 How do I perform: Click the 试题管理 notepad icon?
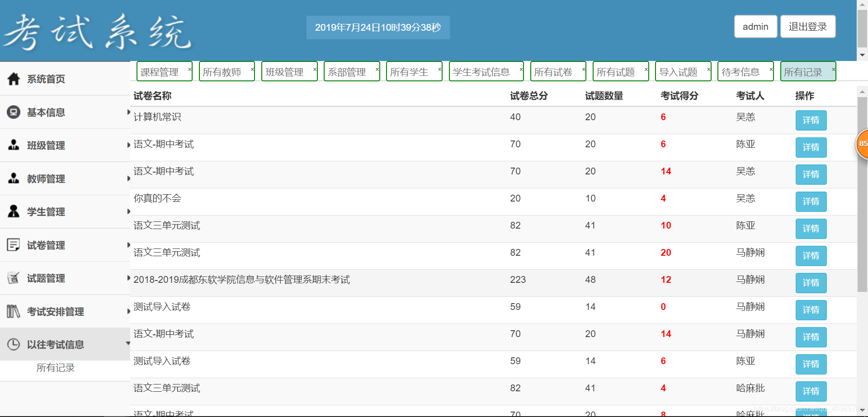pos(14,278)
